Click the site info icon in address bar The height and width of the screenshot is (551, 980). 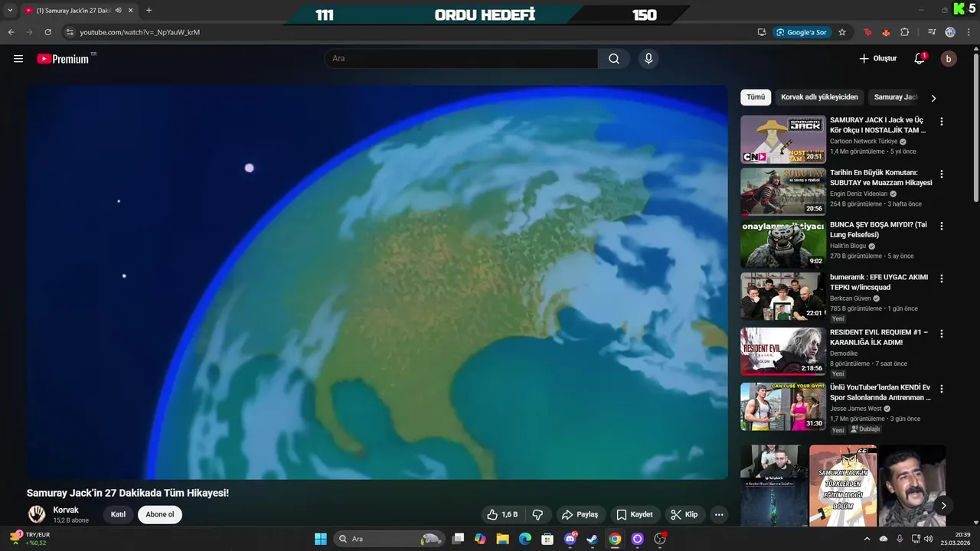click(x=70, y=32)
